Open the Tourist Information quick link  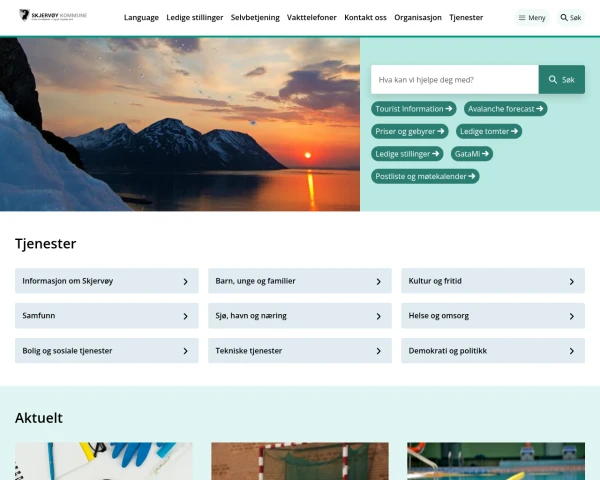tap(413, 108)
